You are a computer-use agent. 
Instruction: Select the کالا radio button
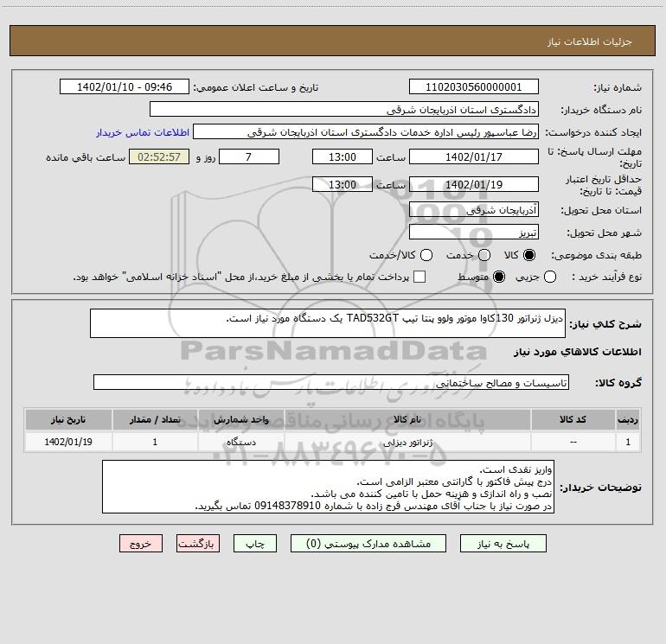click(529, 255)
